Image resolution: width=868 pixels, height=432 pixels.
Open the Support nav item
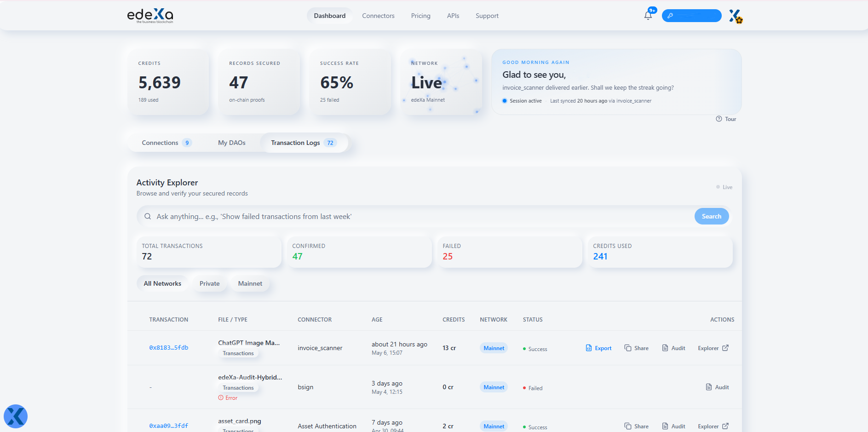pos(487,16)
